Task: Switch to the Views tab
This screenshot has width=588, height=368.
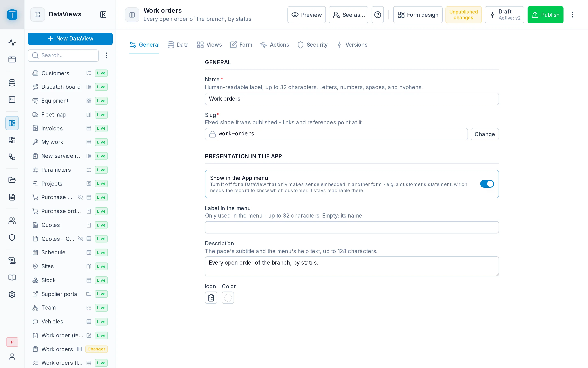Action: tap(209, 45)
